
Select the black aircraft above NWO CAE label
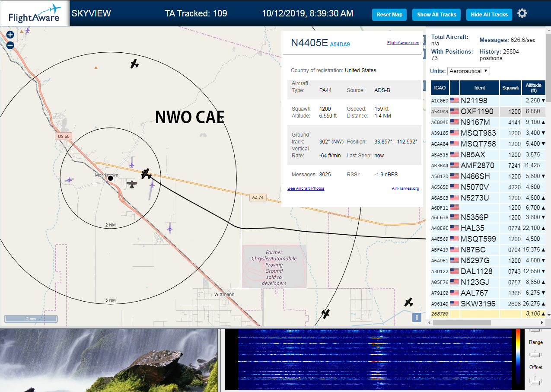(x=134, y=64)
